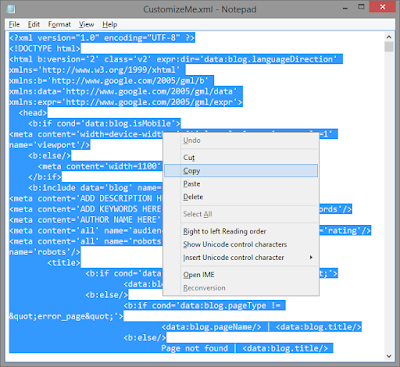Image resolution: width=400 pixels, height=367 pixels.
Task: Maximize the Notepad window
Action: pos(361,7)
